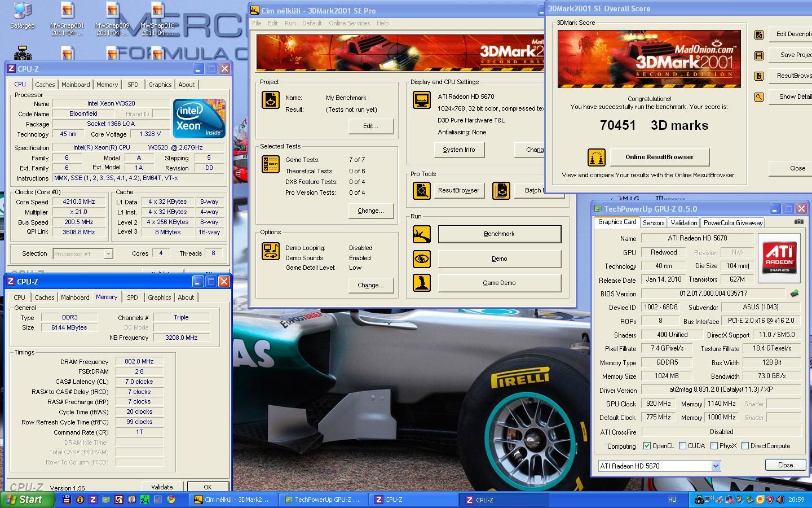
Task: Switch to TechPowerUp GPU-Z taskbar item
Action: [x=323, y=500]
